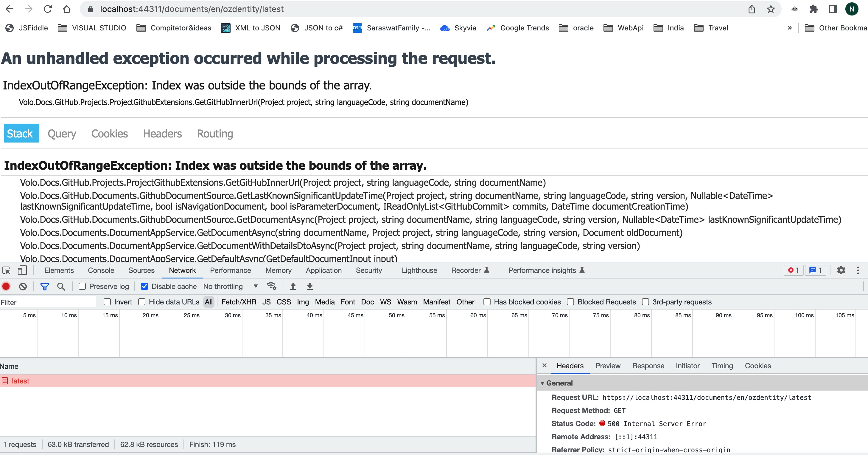Click the network Filter input field
Image resolution: width=868 pixels, height=455 pixels.
[47, 302]
